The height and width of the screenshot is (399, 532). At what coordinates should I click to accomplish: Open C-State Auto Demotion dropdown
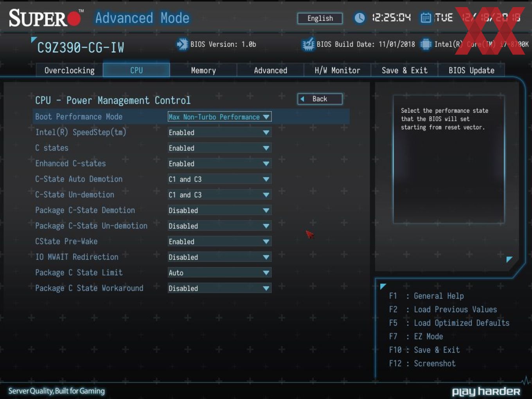click(219, 179)
